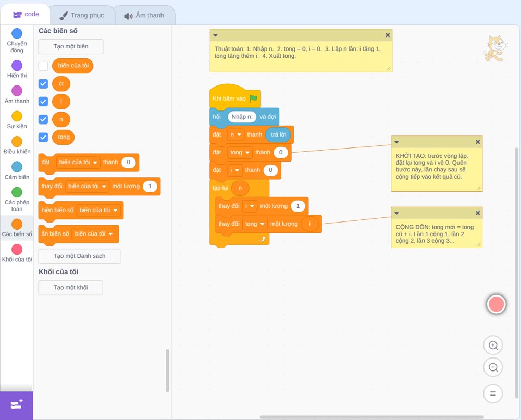Click Tạo một Danh sách button
521x420 pixels.
coord(79,256)
